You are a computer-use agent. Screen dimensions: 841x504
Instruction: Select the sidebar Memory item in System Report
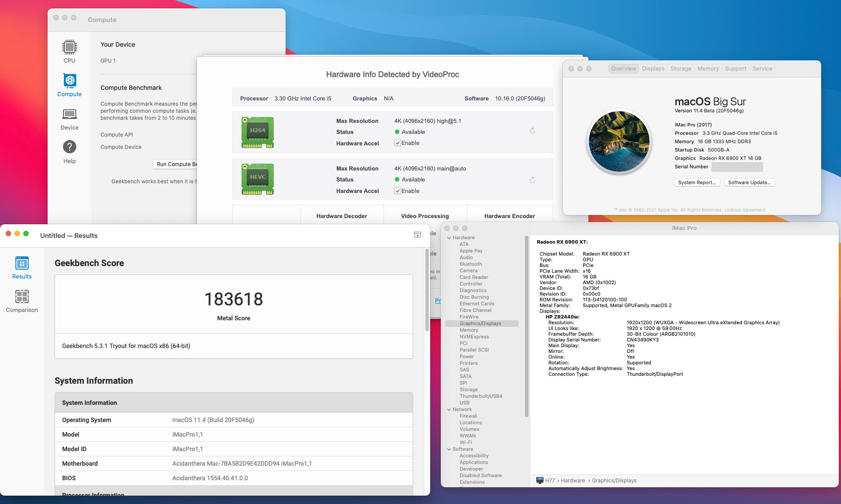pyautogui.click(x=469, y=330)
